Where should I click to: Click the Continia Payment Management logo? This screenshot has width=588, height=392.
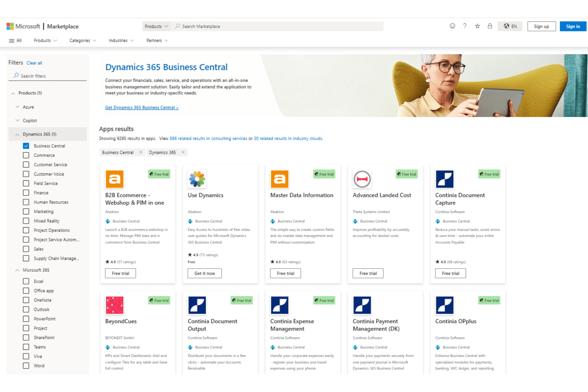[x=362, y=305]
